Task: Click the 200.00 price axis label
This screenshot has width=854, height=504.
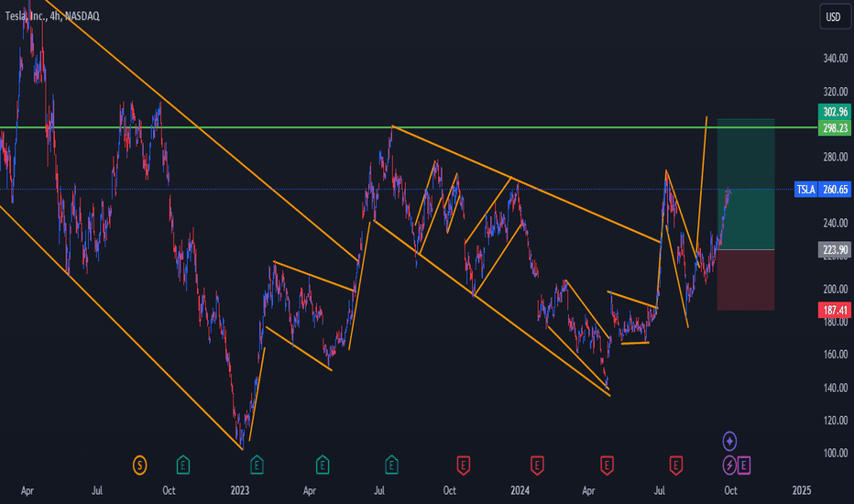Action: tap(835, 289)
